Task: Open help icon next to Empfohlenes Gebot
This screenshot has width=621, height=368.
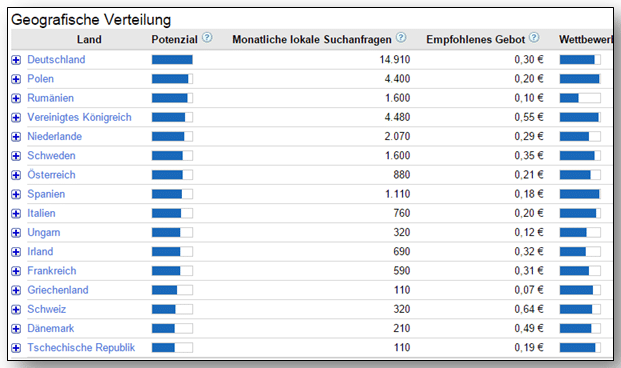Action: coord(534,38)
